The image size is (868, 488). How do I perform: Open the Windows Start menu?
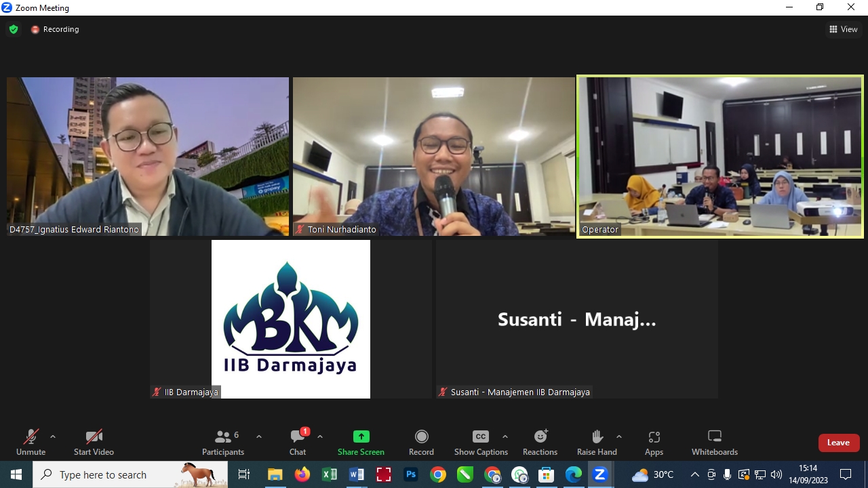click(x=16, y=474)
